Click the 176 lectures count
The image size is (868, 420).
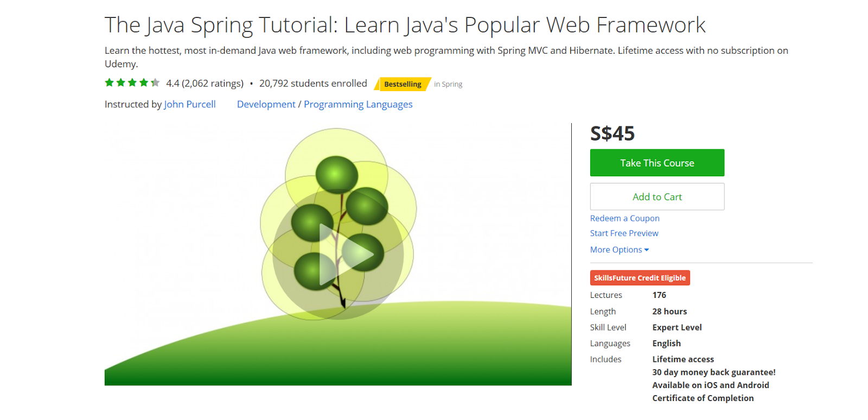click(659, 295)
